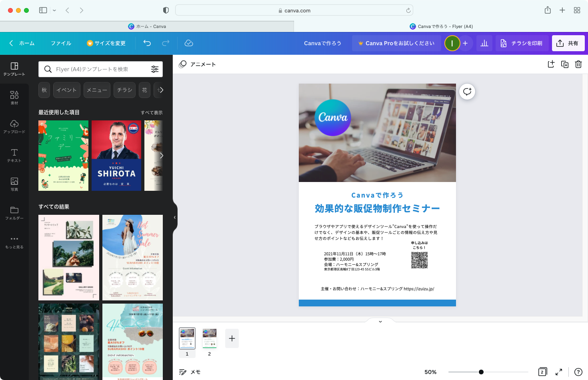This screenshot has width=588, height=380.
Task: Choose the YUICHI SHIROTA template
Action: coord(116,156)
